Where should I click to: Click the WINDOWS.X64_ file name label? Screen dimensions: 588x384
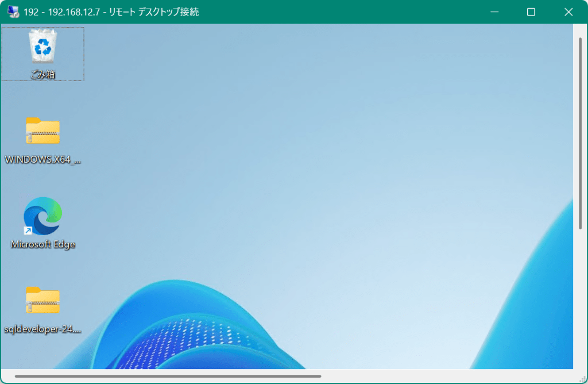pos(43,160)
